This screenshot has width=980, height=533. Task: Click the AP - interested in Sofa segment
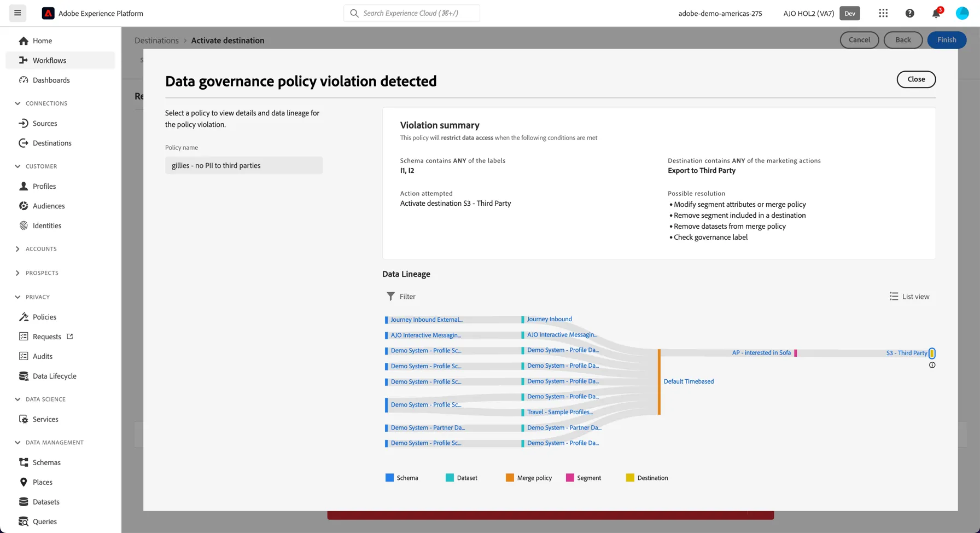pos(761,353)
